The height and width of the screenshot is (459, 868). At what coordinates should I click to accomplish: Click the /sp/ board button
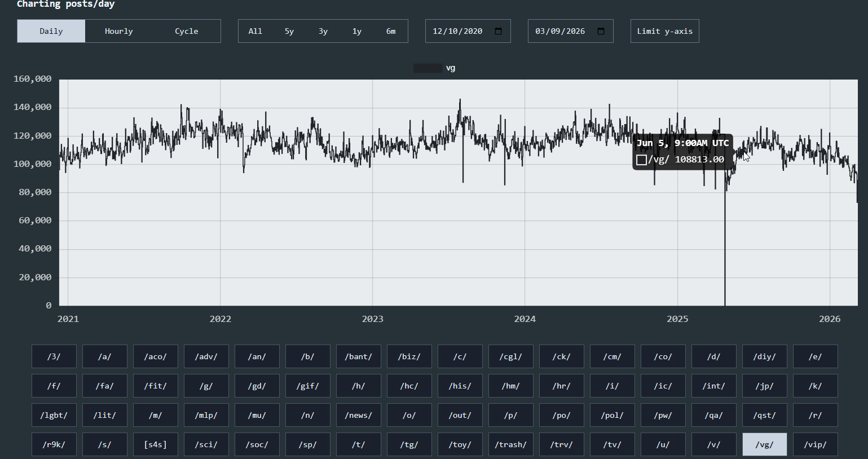click(308, 444)
